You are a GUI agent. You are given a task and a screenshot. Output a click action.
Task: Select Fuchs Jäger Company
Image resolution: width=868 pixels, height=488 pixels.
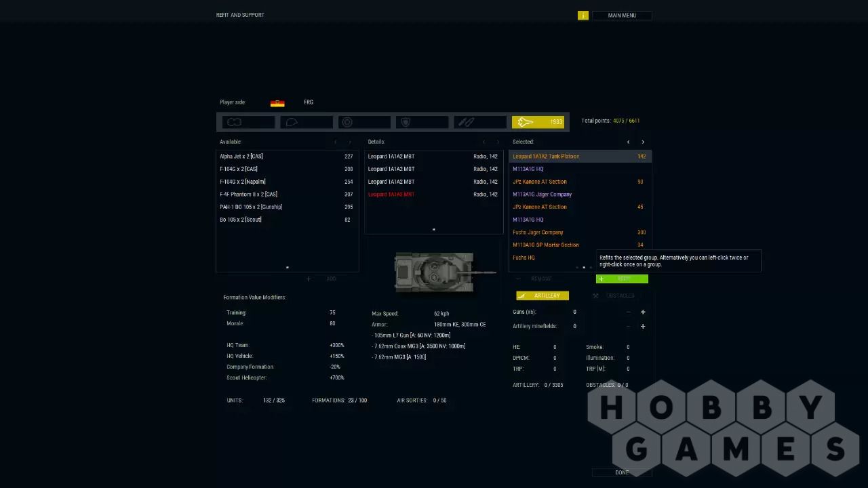tap(579, 232)
